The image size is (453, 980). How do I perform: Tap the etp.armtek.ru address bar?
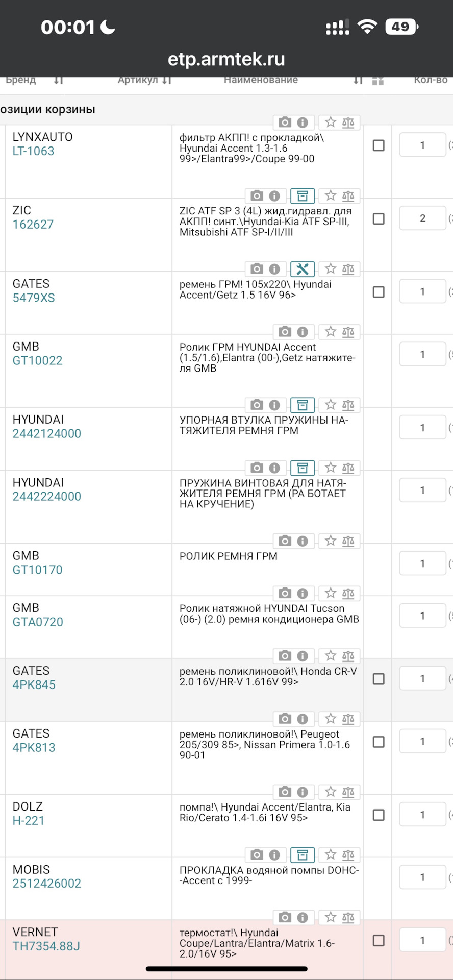[226, 59]
